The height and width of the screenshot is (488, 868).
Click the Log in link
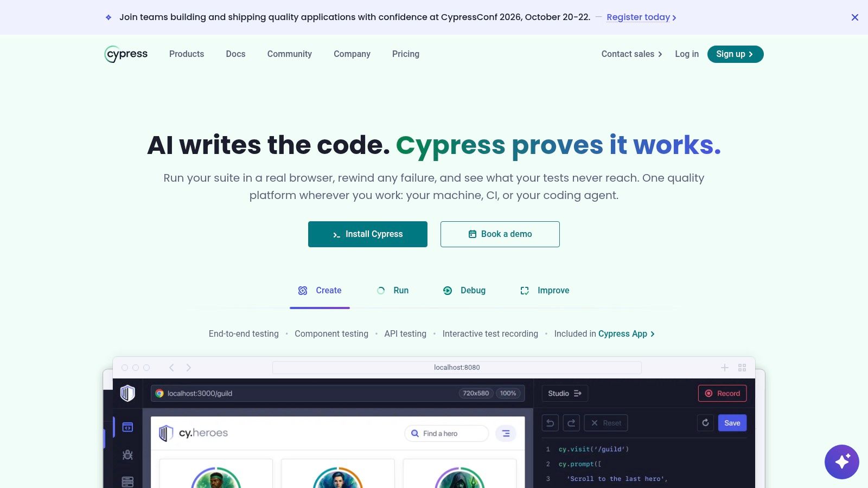(687, 54)
